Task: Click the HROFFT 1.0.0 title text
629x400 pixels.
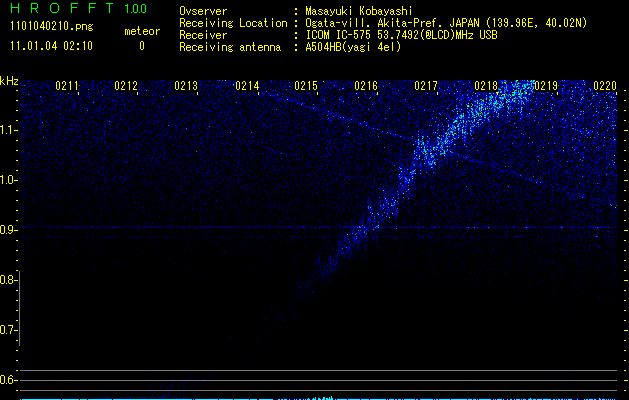Action: (78, 8)
